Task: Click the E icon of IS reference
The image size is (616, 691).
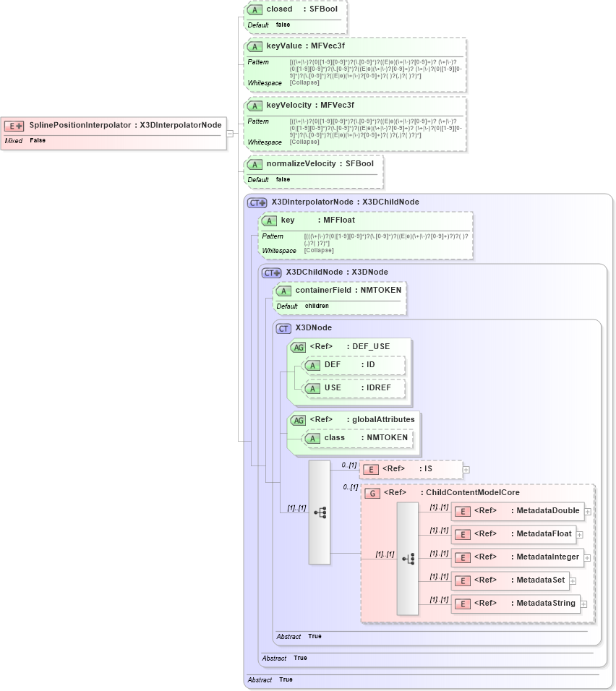Action: coord(371,469)
